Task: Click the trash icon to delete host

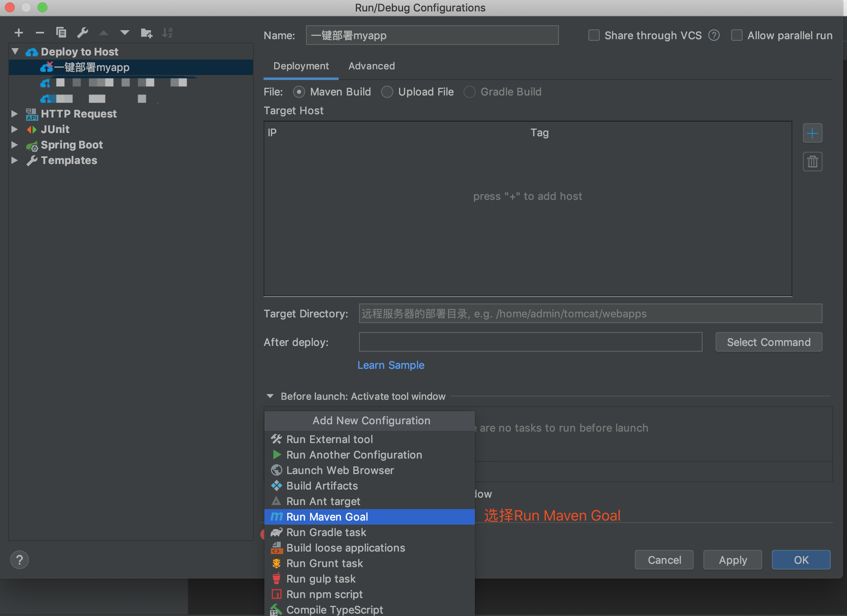Action: 812,162
